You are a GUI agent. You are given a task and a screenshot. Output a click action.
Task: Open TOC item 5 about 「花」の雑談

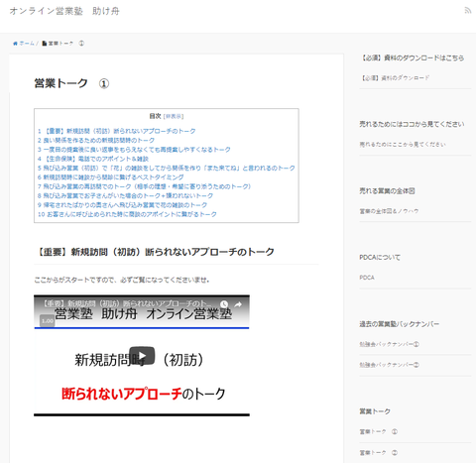(x=167, y=168)
